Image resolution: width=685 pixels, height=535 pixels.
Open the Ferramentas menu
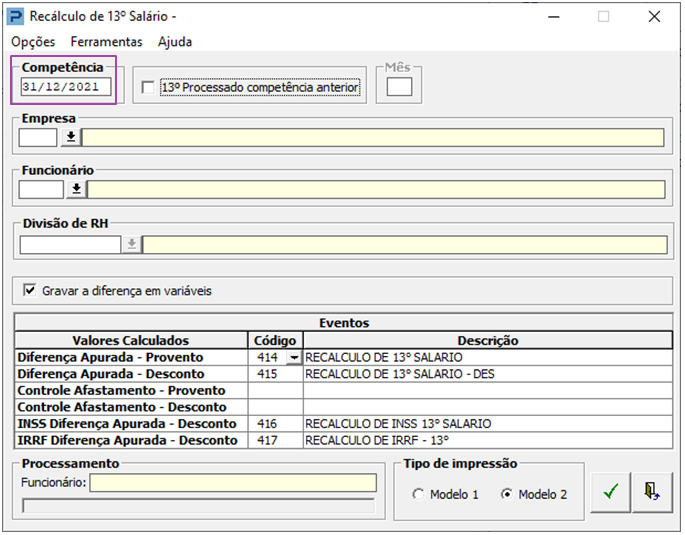pos(106,42)
